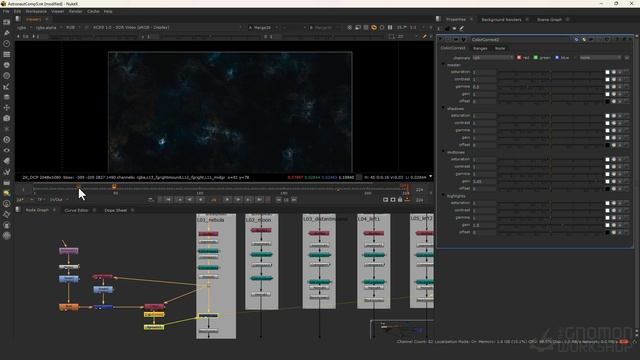Click the Channel nodes toolbar icon
Viewport: 640px width, 360px height.
(7, 54)
